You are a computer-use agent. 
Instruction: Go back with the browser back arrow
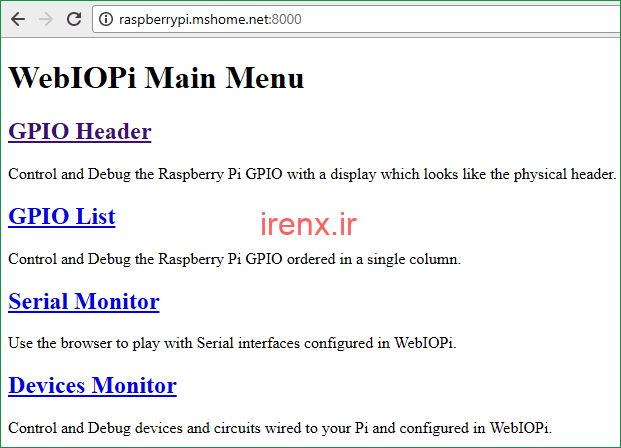(x=18, y=19)
